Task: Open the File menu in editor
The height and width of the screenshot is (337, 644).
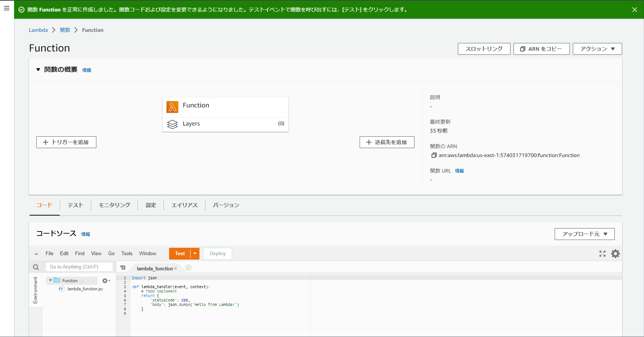Action: (49, 254)
